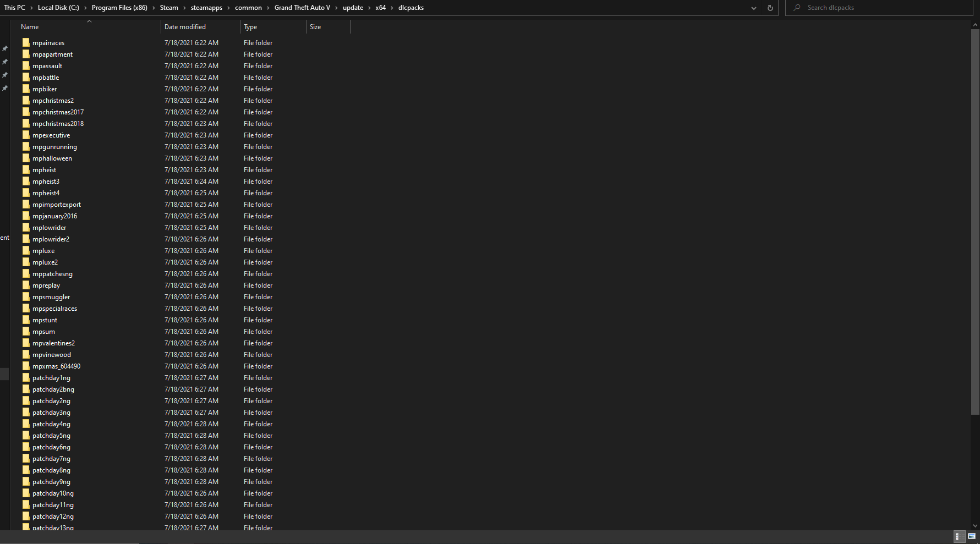Click the scroll down arrow of file list

[975, 526]
